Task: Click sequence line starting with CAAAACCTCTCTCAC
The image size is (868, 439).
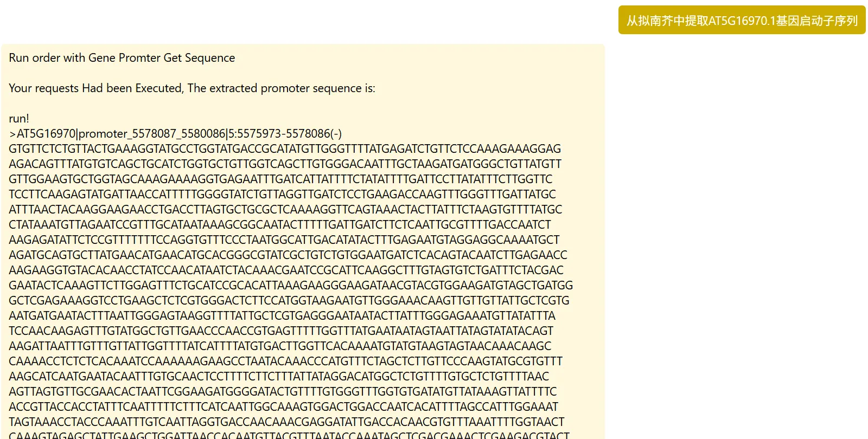Action: 285,361
